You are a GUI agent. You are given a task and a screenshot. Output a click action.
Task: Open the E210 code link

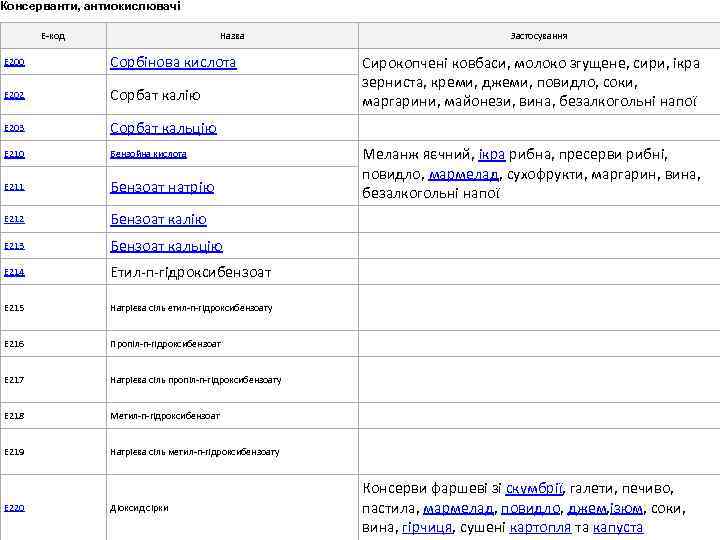click(14, 154)
